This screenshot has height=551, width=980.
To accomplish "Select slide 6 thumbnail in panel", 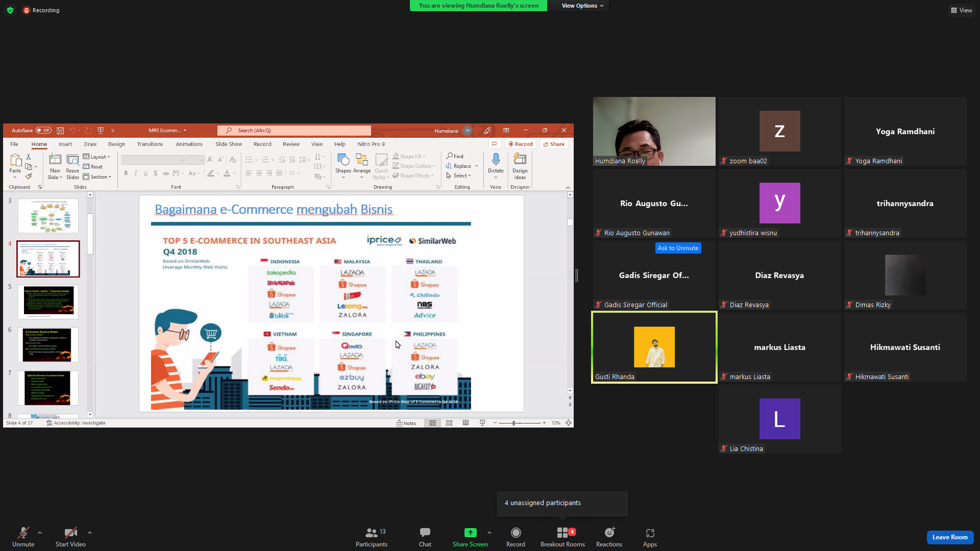I will point(48,345).
